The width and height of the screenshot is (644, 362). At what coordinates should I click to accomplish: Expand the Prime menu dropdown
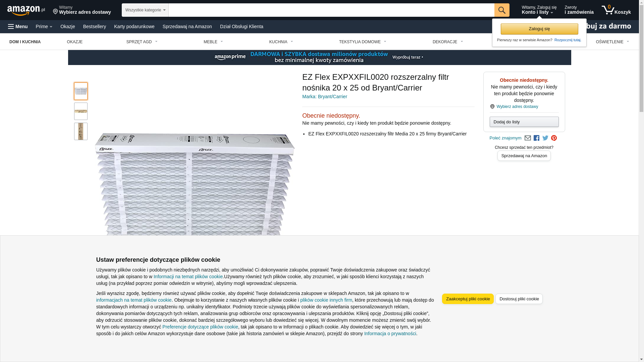pos(44,26)
